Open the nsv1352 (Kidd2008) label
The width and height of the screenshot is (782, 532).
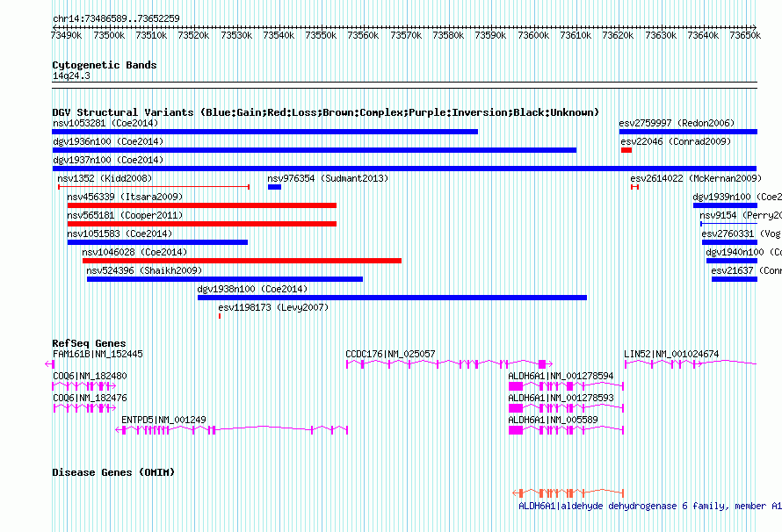pyautogui.click(x=105, y=178)
